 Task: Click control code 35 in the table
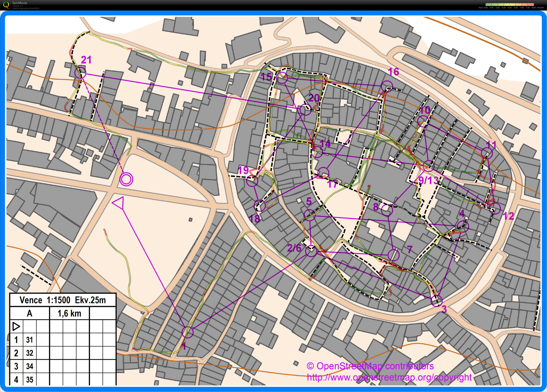[x=29, y=379]
